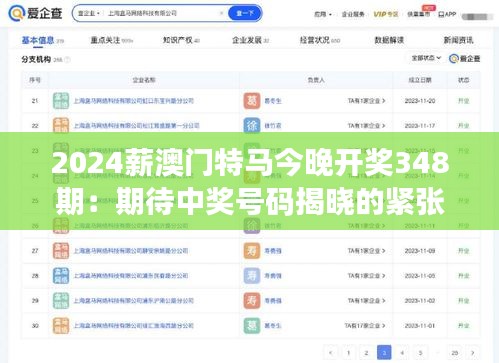Click the 开业 status in row 30
Image resolution: width=499 pixels, height=363 pixels.
463,326
